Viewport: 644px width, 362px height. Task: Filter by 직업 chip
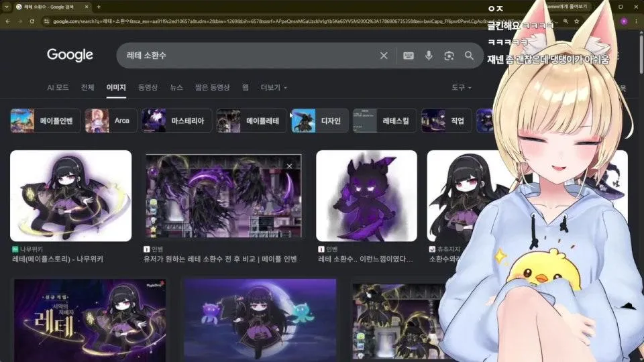click(x=446, y=121)
